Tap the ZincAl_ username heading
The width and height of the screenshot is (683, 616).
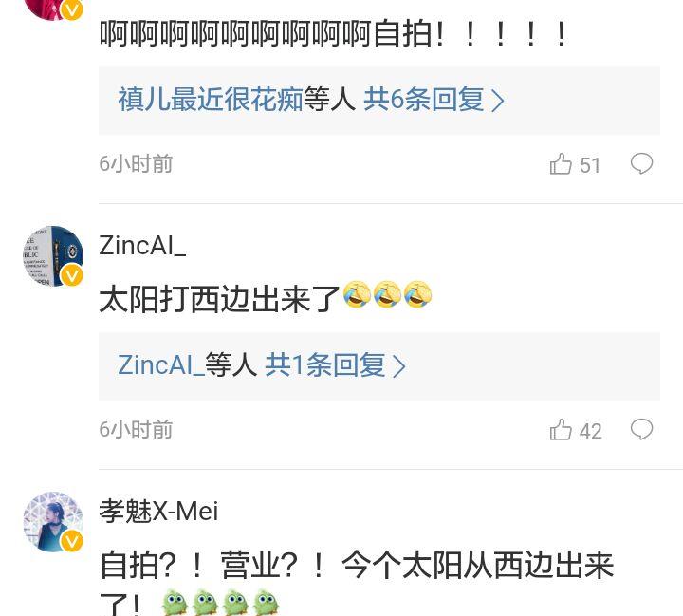pyautogui.click(x=142, y=246)
